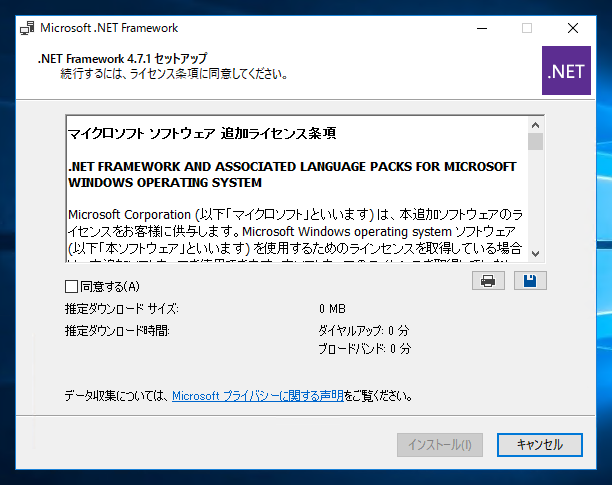Click the 'ブロードバンド: 0 分' text
The image size is (612, 485).
point(365,348)
